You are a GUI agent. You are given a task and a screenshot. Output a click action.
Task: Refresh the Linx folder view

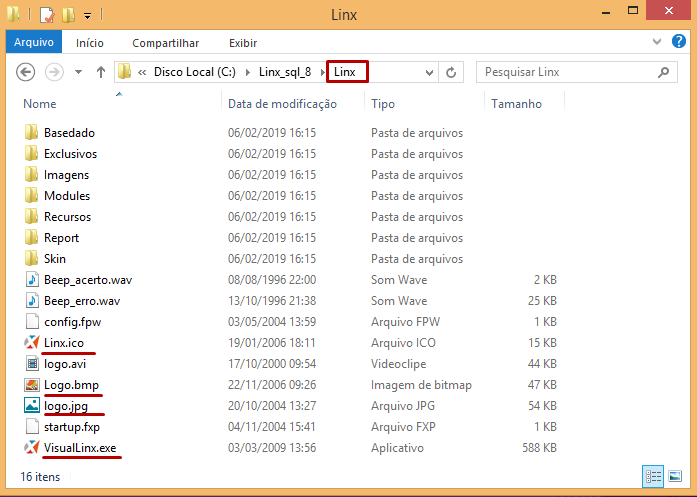[451, 72]
